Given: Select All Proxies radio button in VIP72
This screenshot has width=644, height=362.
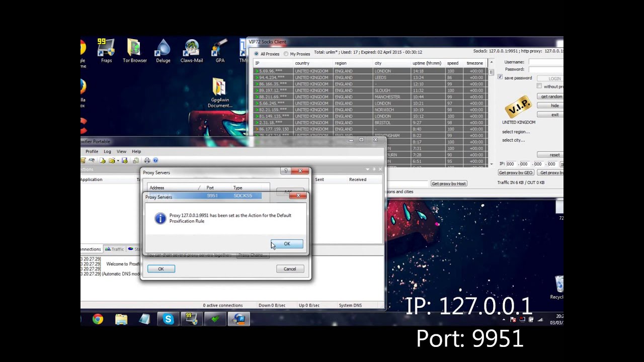Looking at the screenshot, I should pyautogui.click(x=256, y=54).
